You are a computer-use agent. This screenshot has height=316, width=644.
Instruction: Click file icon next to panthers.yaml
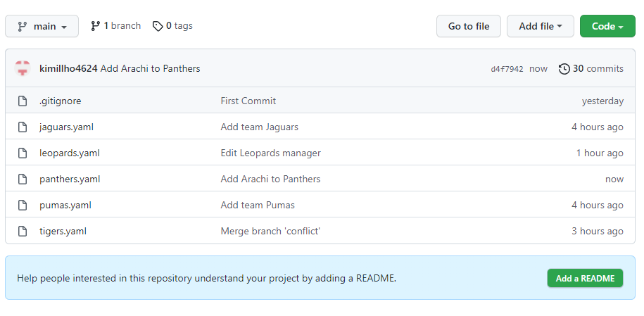23,179
